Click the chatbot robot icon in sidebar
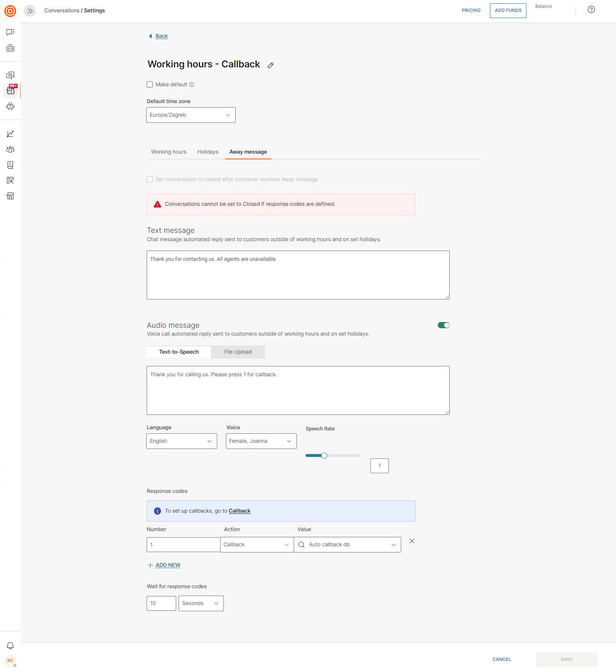 10,106
